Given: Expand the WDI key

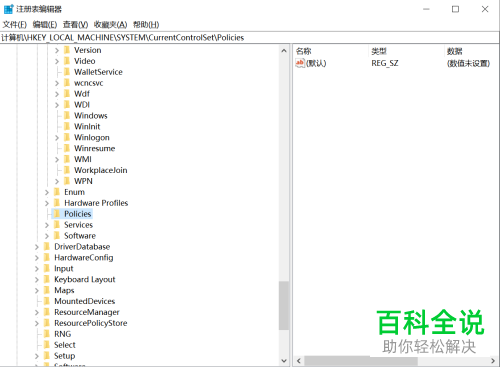Looking at the screenshot, I should 57,105.
